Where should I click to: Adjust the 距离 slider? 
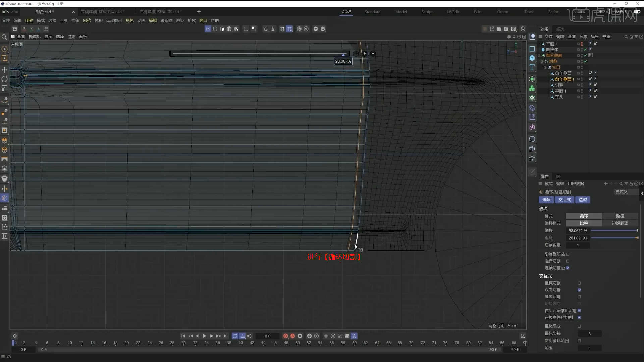(614, 238)
